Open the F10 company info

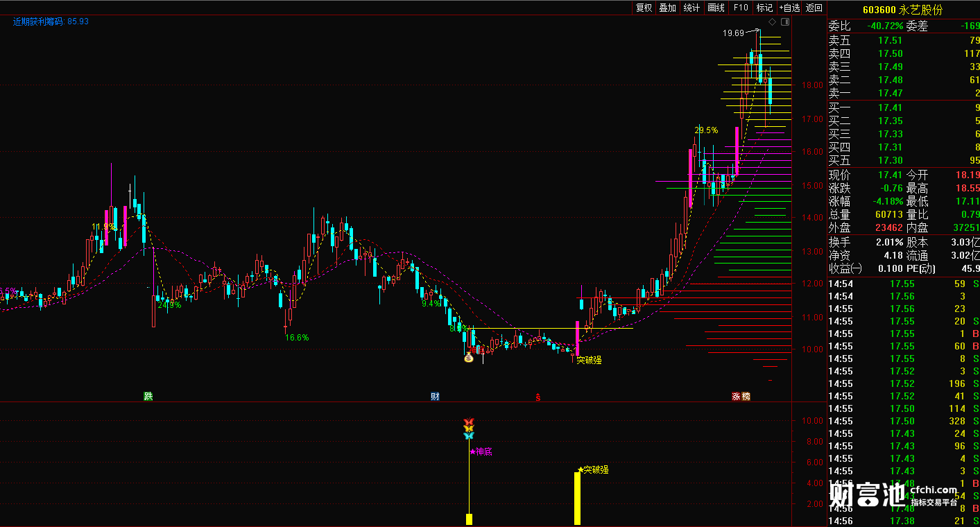click(740, 8)
